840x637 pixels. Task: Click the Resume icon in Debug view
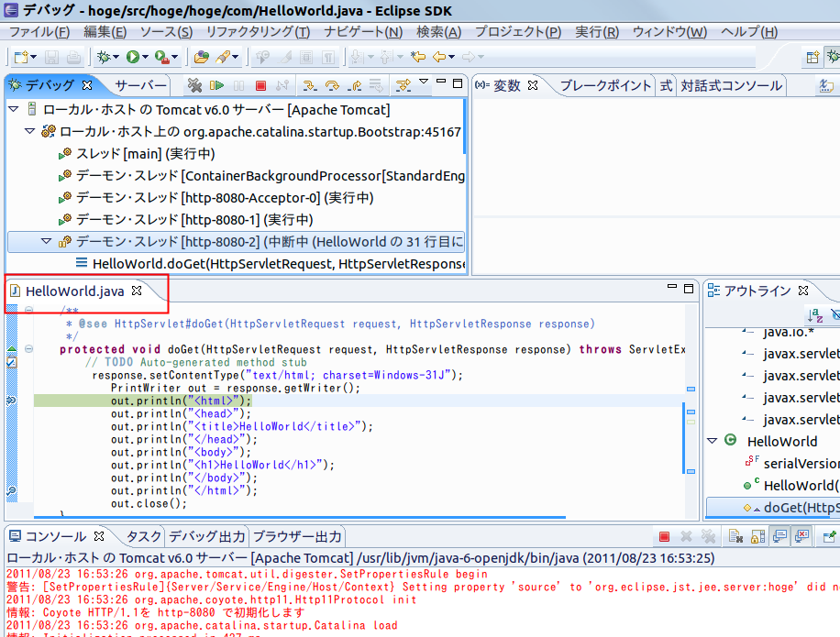(x=217, y=85)
